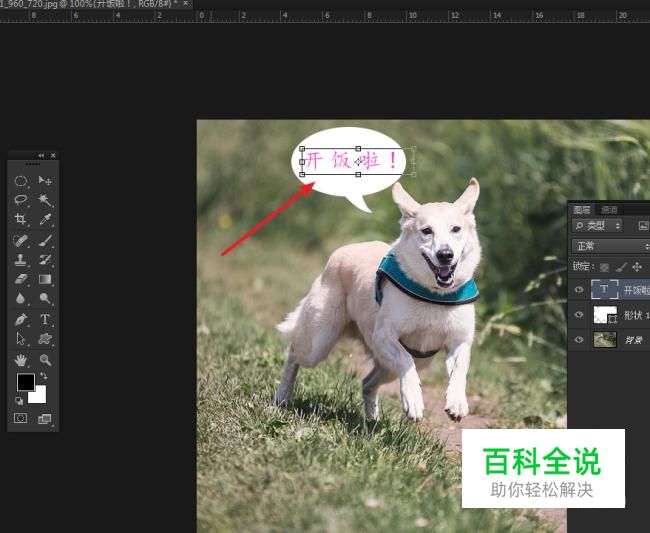
Task: Select the 背景 layer name
Action: coord(633,340)
